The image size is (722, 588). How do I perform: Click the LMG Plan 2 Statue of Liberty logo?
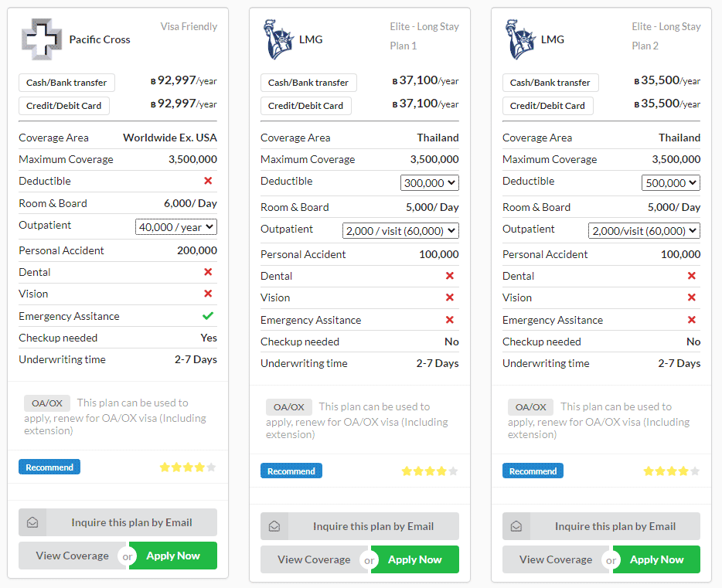point(520,39)
